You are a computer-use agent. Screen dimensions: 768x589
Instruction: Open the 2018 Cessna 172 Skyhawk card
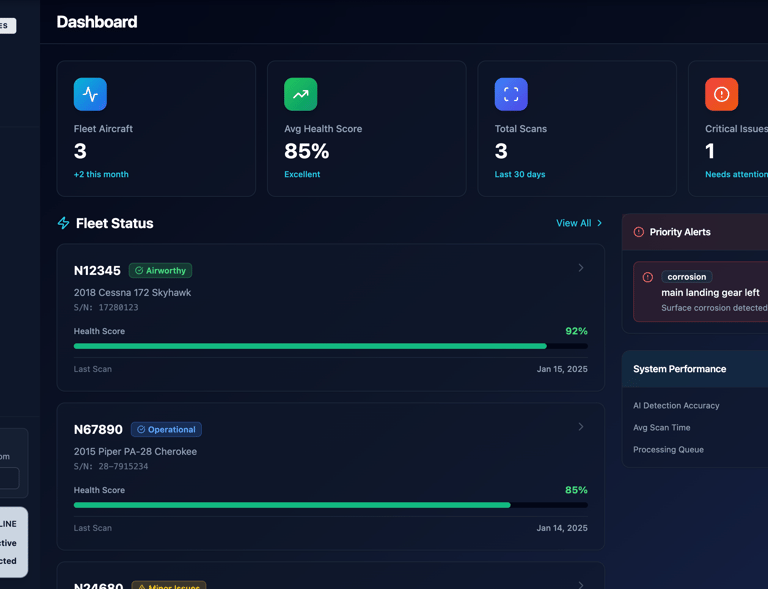pos(331,318)
